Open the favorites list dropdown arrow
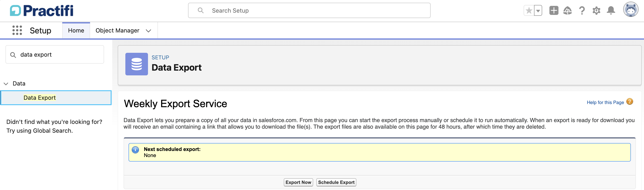Viewport: 644px width, 190px height. coord(538,11)
